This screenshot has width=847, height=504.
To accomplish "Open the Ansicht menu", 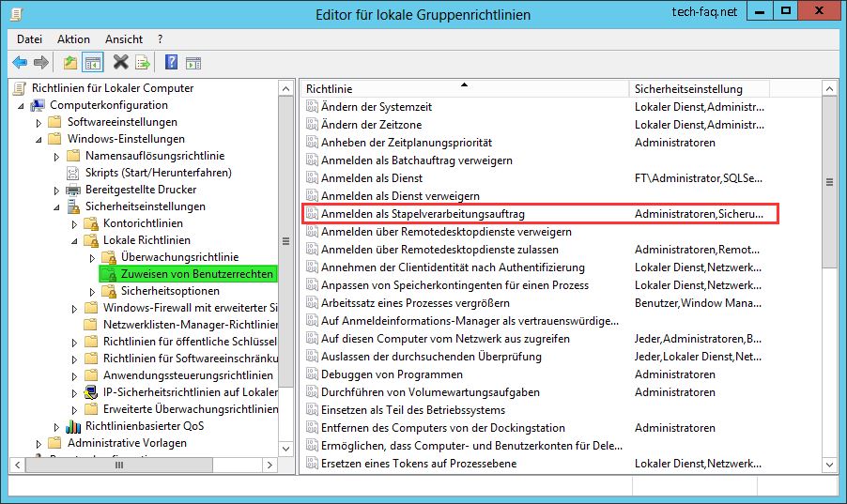I will pos(124,38).
